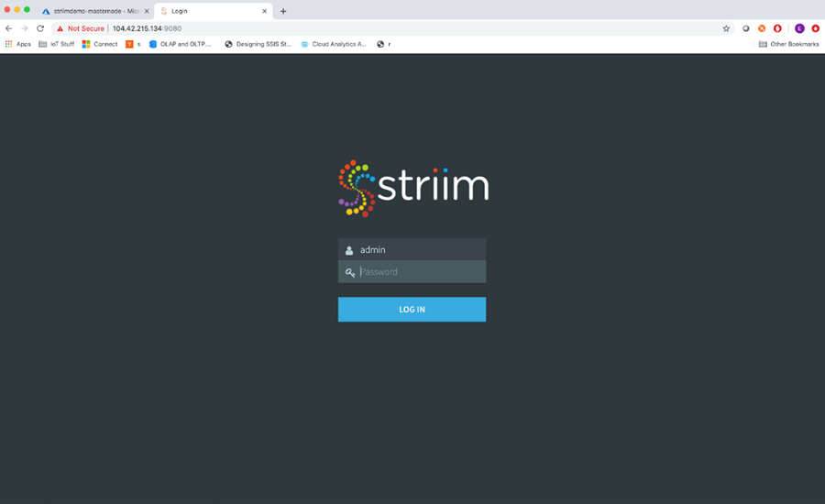Maximize window with green button
Viewport: 825px width, 504px height.
[x=27, y=10]
